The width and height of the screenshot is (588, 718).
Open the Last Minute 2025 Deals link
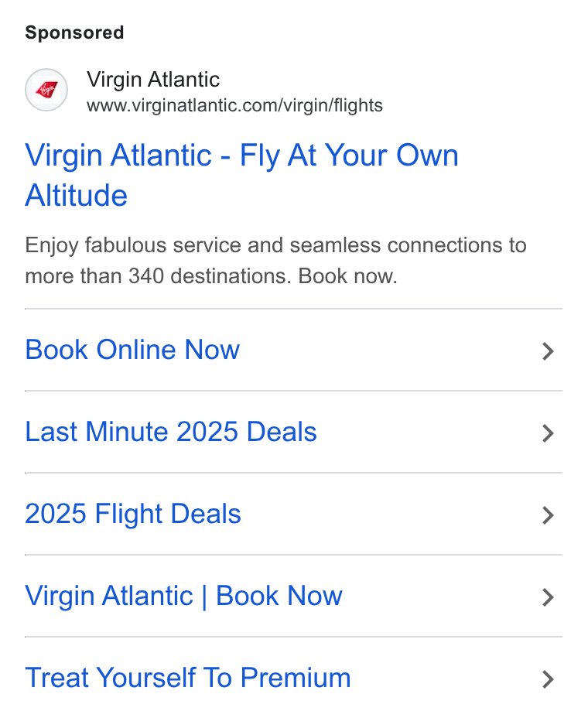coord(171,432)
